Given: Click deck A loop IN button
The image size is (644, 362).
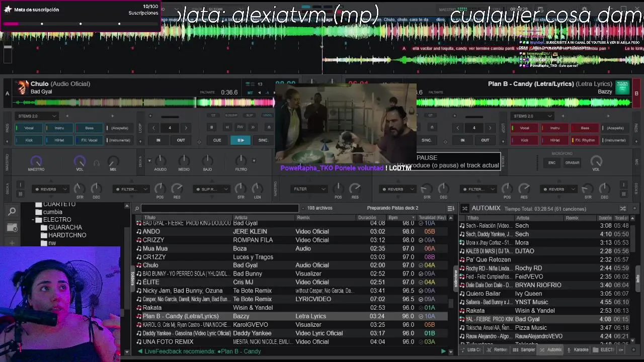Looking at the screenshot, I should tap(158, 140).
